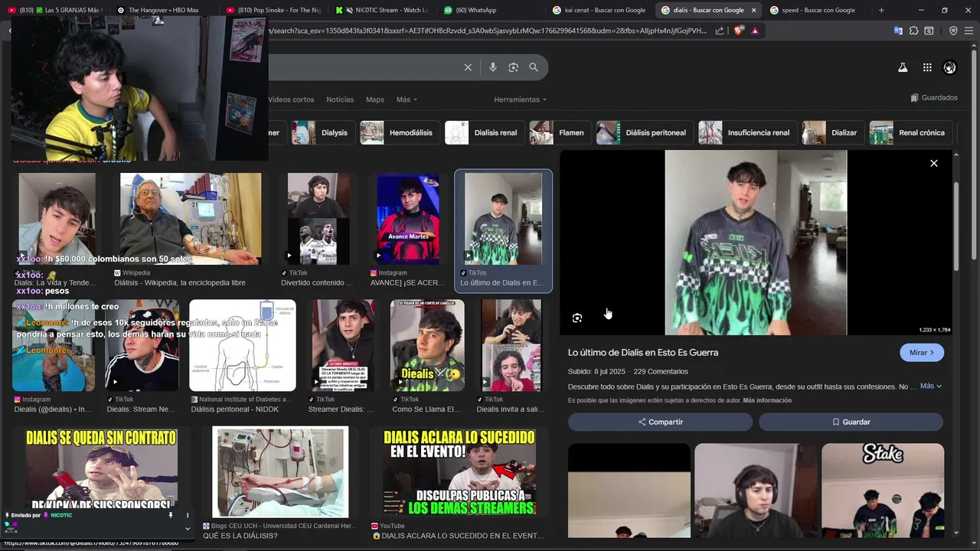The width and height of the screenshot is (980, 551).
Task: Switch to Maps tab
Action: pyautogui.click(x=375, y=99)
